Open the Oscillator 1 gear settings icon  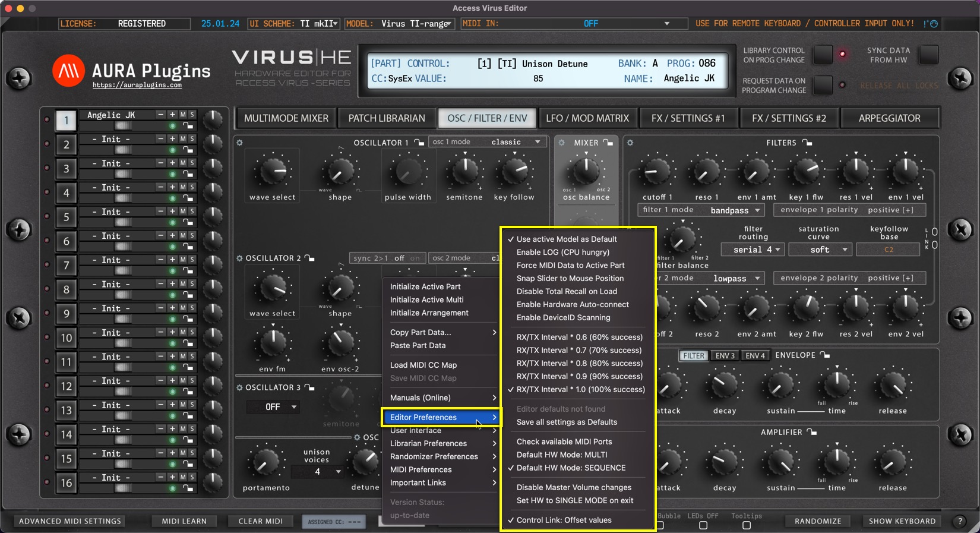click(240, 143)
